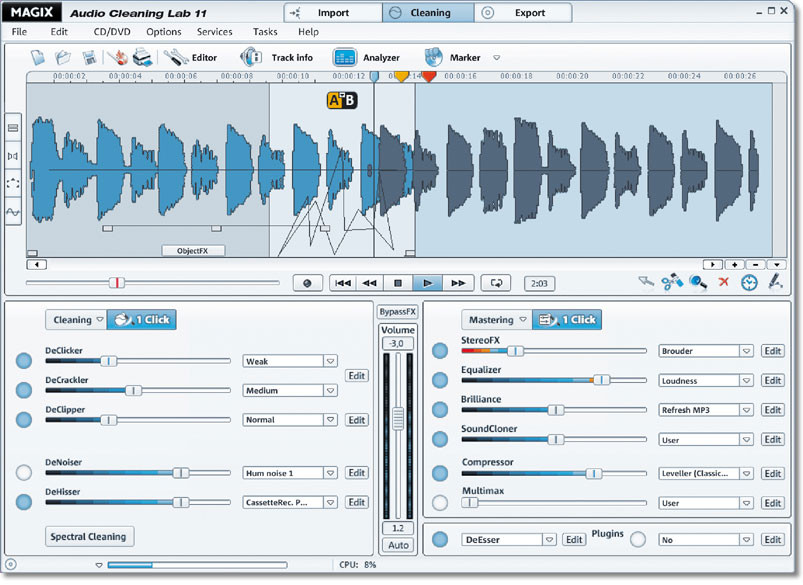Click the red X delete tool
The image size is (803, 585).
724,282
